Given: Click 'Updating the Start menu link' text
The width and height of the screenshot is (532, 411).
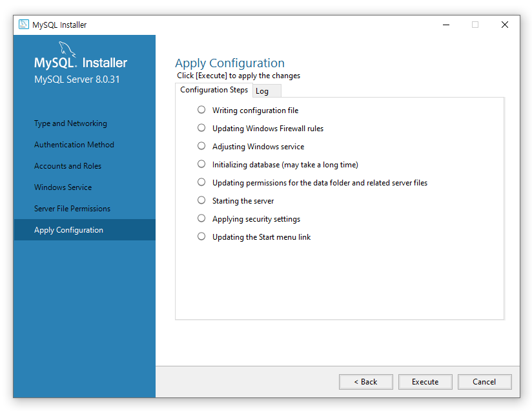Looking at the screenshot, I should click(261, 237).
